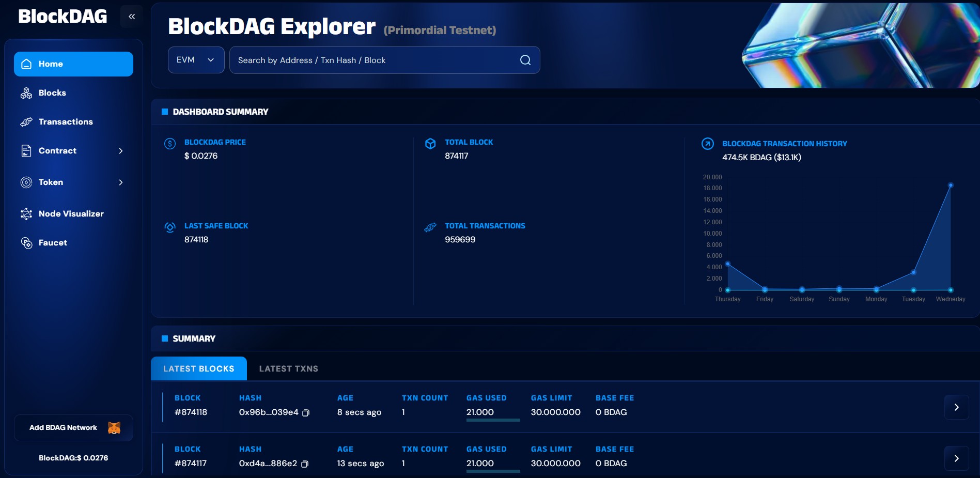This screenshot has height=478, width=980.
Task: Click the Transaction History arrow icon
Action: [x=708, y=144]
